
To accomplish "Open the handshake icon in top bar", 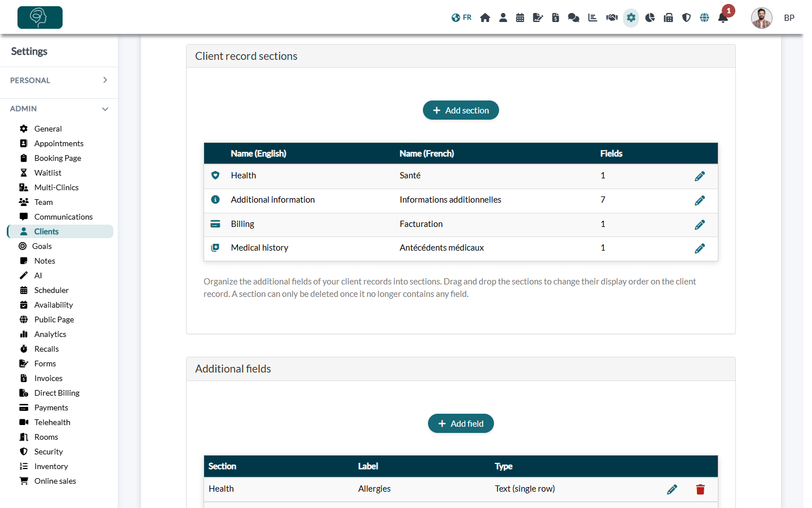I will tap(612, 17).
